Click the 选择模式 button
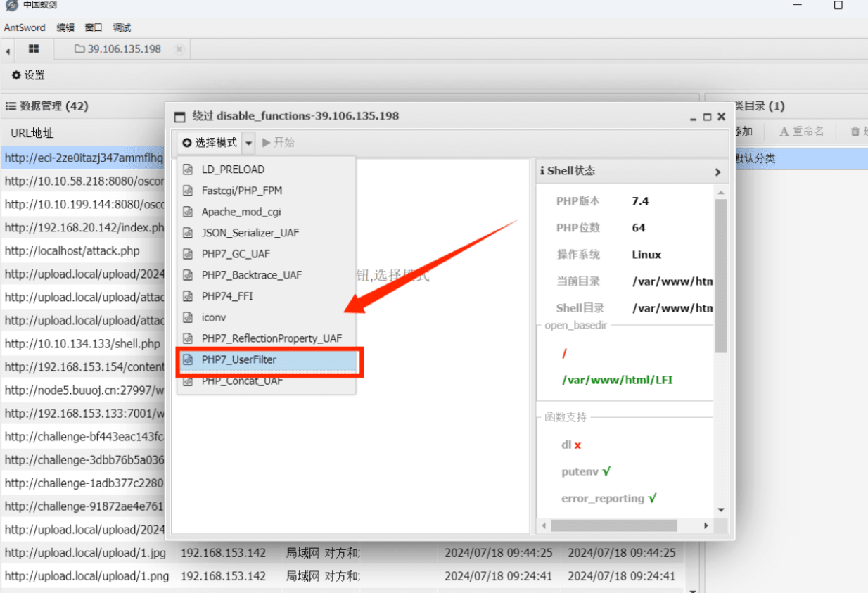 point(210,143)
